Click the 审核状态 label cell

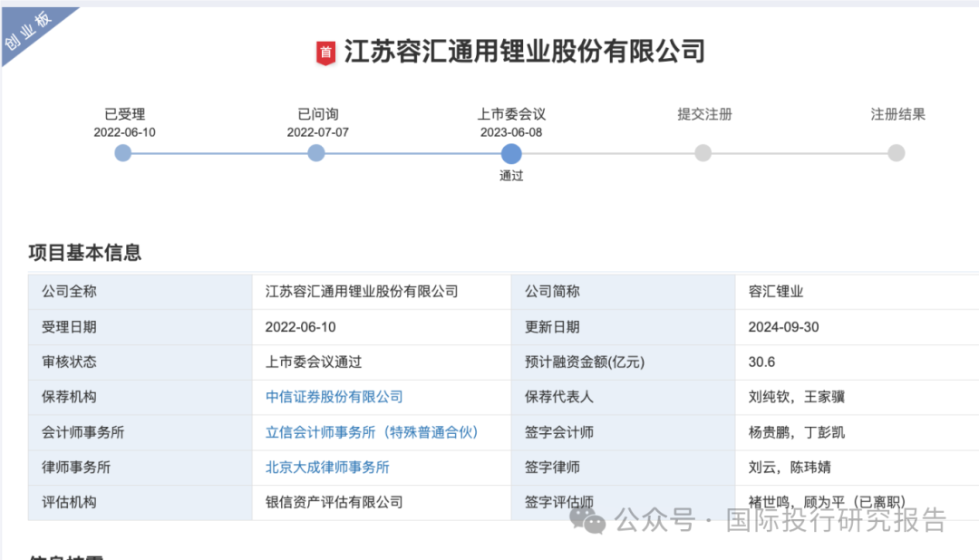click(x=140, y=362)
